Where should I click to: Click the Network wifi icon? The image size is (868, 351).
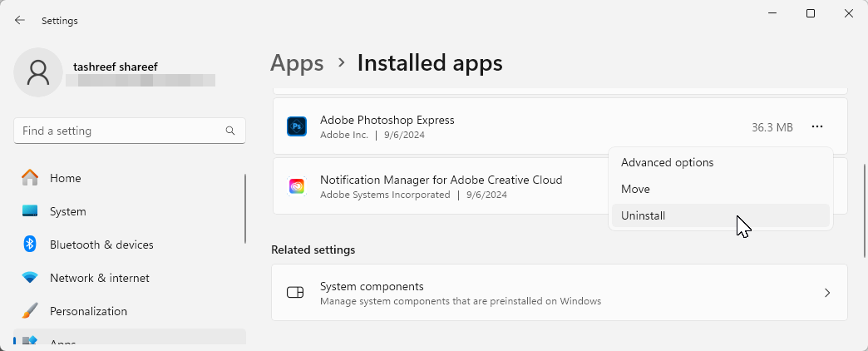click(30, 277)
